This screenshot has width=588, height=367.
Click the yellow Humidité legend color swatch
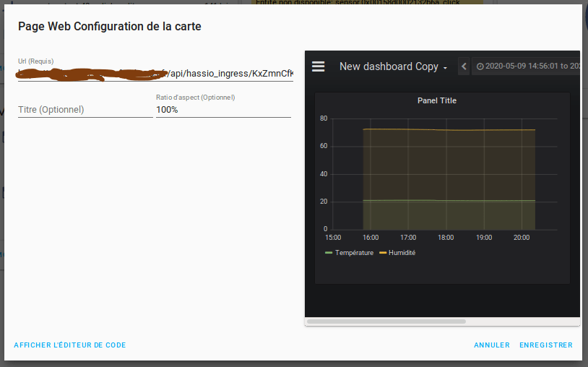(383, 253)
